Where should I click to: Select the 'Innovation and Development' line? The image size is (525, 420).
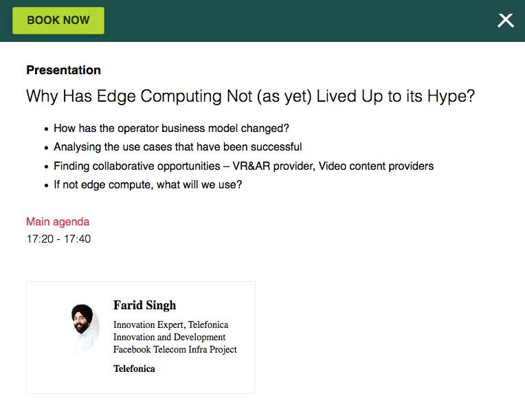169,337
